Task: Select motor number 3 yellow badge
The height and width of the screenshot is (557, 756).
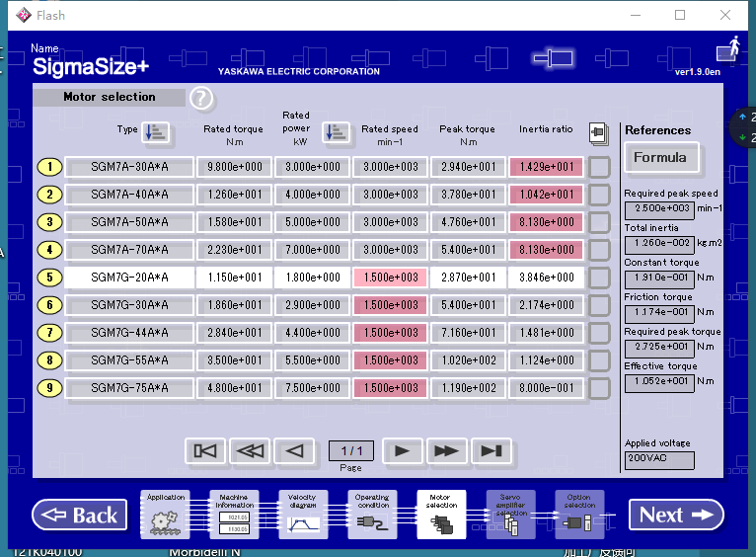Action: [49, 222]
